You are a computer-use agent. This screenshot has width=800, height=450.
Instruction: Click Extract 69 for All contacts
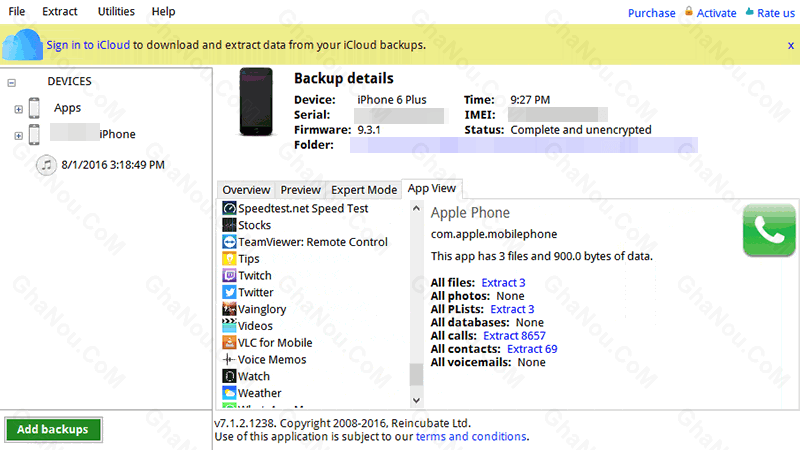pyautogui.click(x=532, y=349)
